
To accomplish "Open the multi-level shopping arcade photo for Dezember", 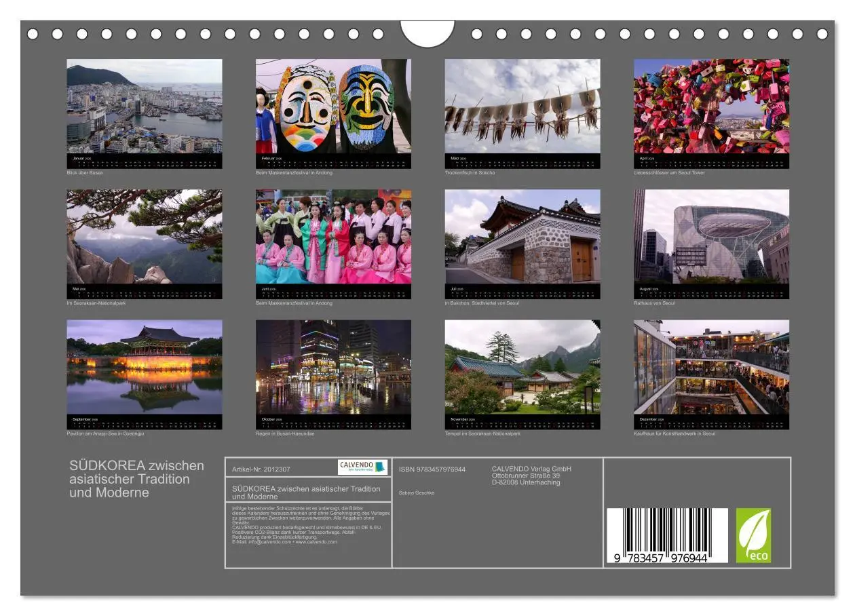I will [712, 367].
